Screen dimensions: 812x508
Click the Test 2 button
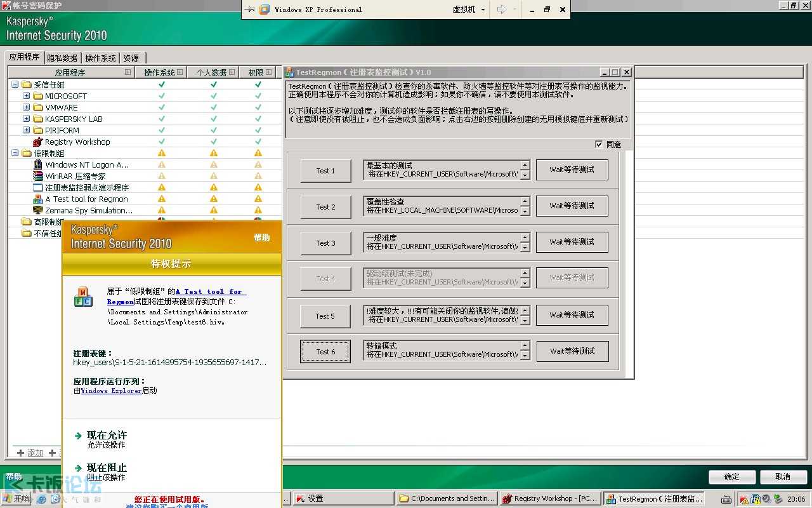coord(325,207)
